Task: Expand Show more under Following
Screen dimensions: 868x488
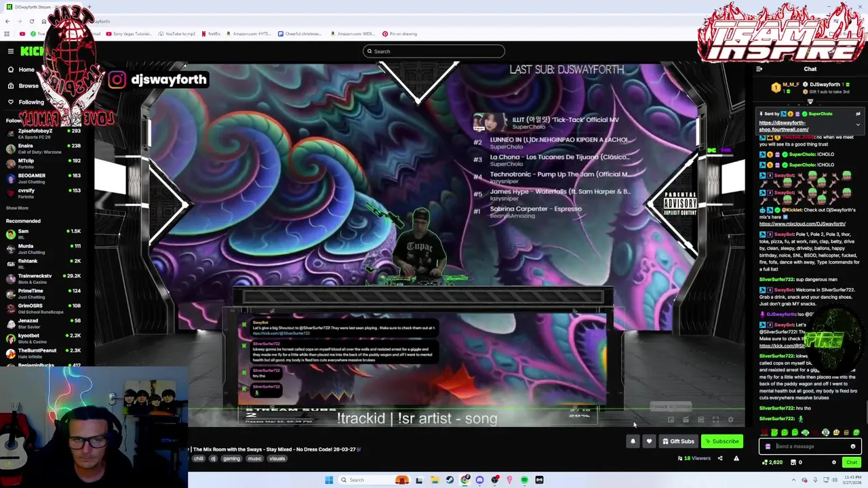Action: [17, 208]
